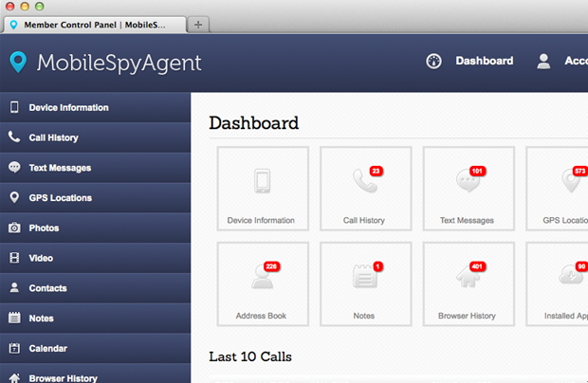Click the red 90 badge on Installed Apps
This screenshot has height=383, width=588.
pos(581,266)
